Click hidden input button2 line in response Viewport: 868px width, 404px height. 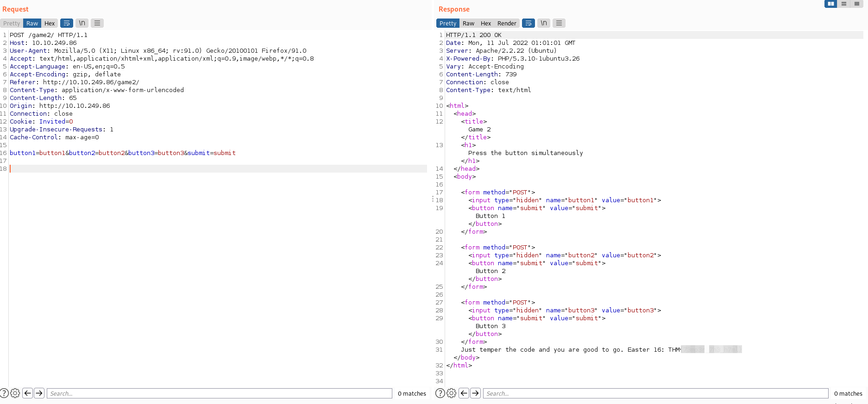(x=565, y=255)
